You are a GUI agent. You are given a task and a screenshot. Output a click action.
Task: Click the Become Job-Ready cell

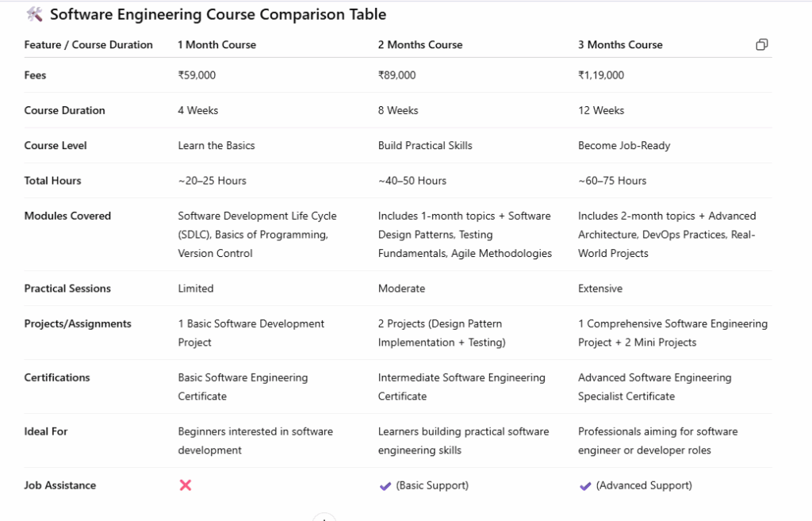624,146
